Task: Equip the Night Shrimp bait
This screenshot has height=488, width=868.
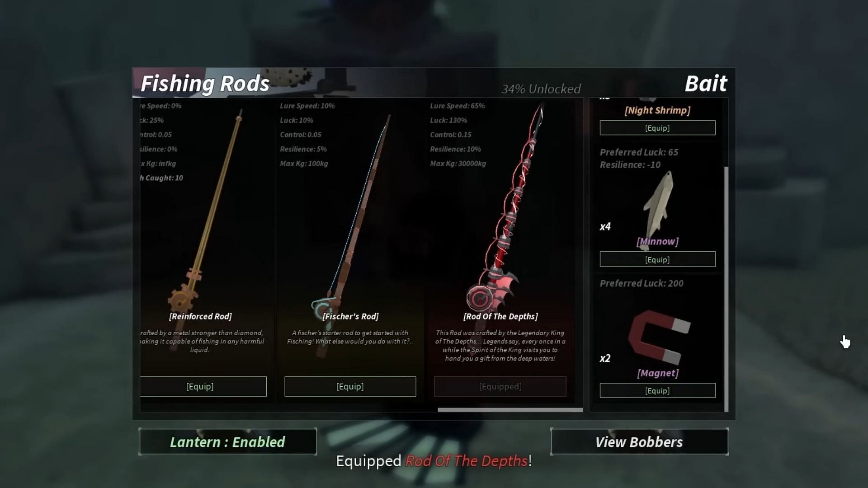Action: pos(657,128)
